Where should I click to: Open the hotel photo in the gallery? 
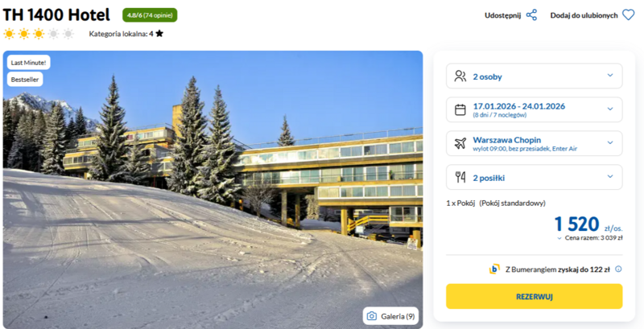pyautogui.click(x=213, y=190)
